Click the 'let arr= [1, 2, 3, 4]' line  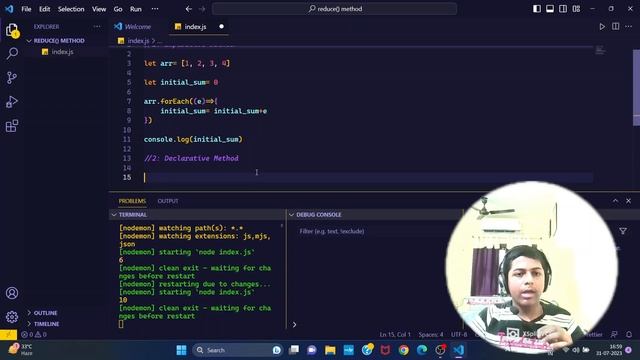click(x=187, y=63)
